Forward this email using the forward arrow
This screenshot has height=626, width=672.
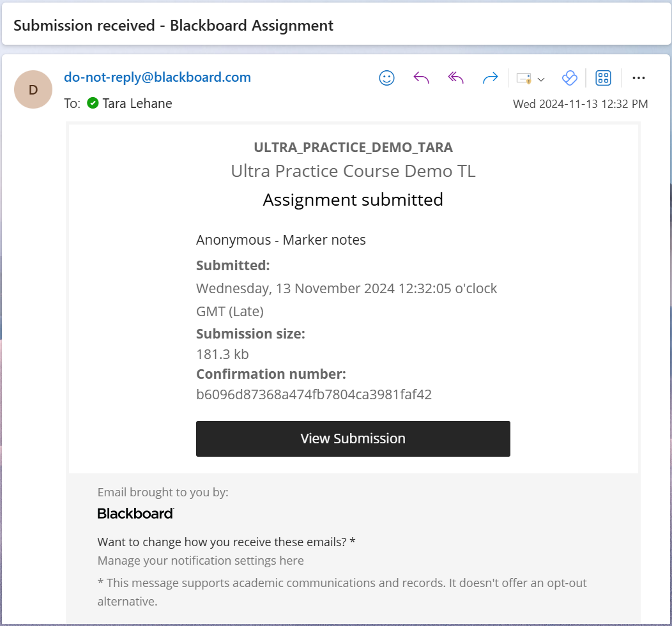(490, 78)
